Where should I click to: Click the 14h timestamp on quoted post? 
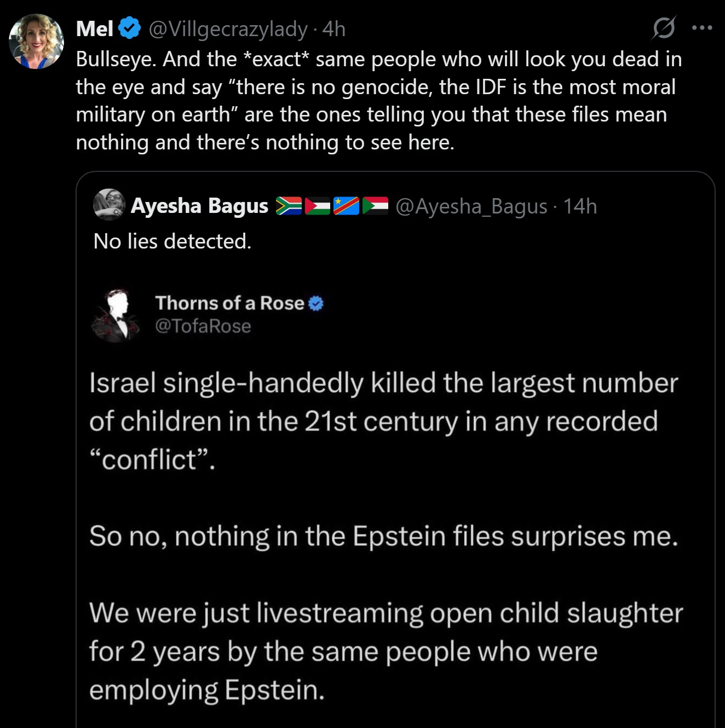[580, 206]
